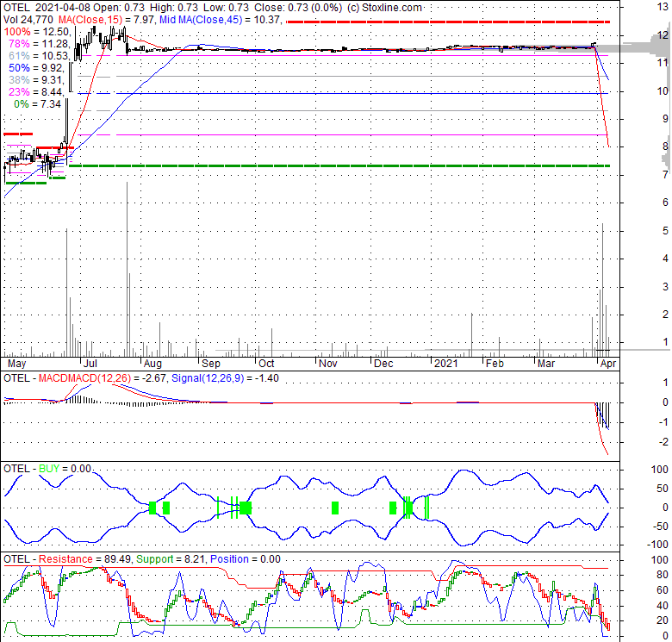Screen dimensions: 672x642
Task: Click the price axis value 13
Action: [663, 7]
